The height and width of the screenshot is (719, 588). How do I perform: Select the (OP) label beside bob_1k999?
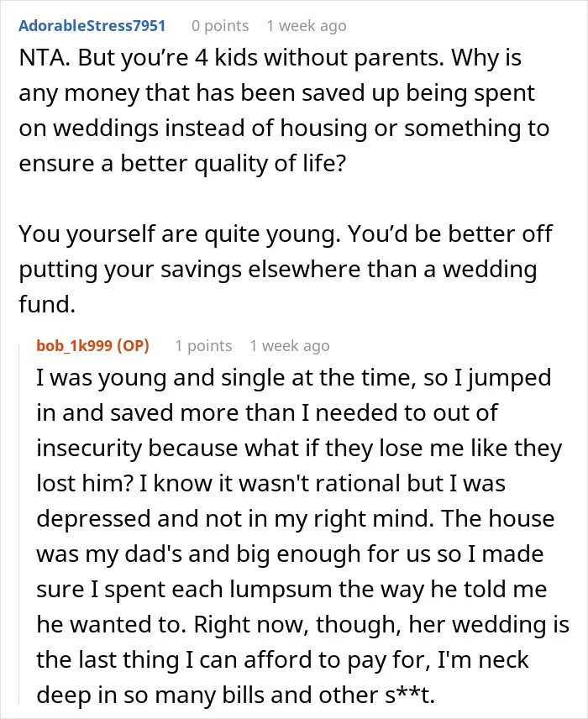(133, 345)
